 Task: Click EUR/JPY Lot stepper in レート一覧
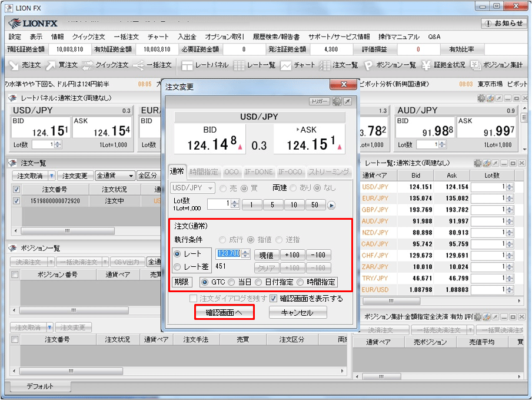tap(510, 199)
